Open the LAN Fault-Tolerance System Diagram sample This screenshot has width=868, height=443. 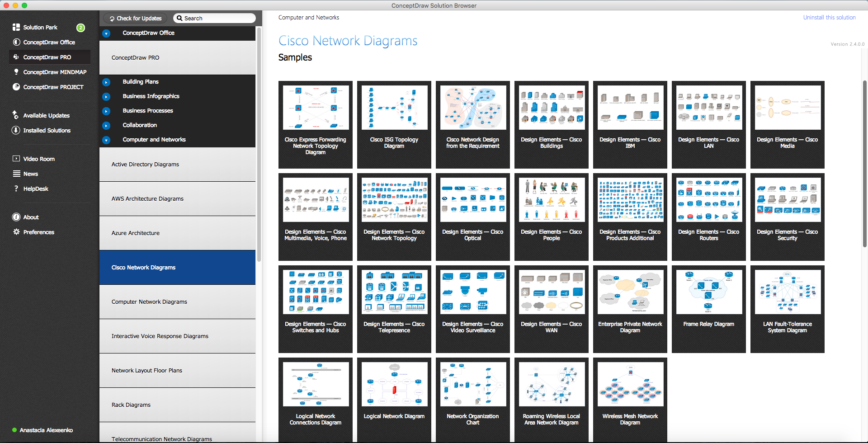point(788,309)
